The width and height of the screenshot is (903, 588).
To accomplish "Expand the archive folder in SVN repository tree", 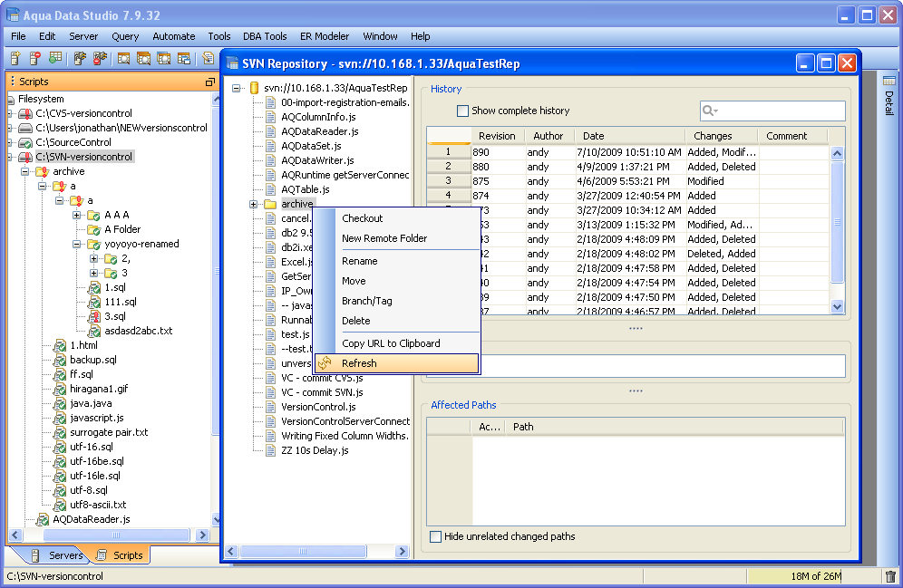I will [x=253, y=205].
